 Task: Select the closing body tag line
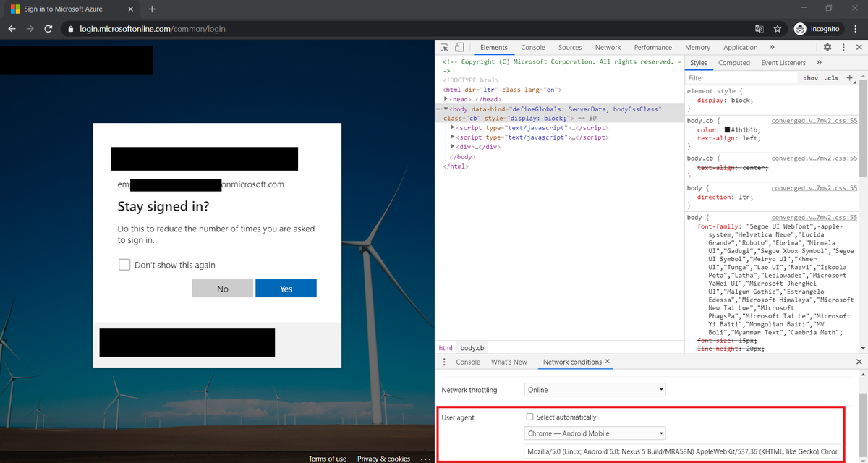tap(462, 156)
